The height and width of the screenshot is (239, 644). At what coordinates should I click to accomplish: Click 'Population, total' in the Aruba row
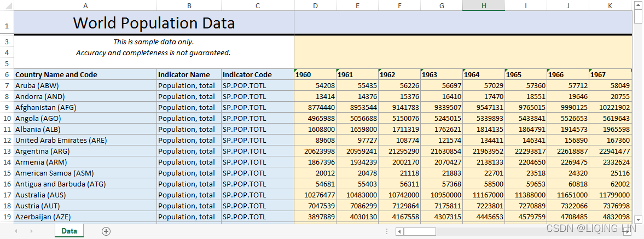[x=189, y=85]
